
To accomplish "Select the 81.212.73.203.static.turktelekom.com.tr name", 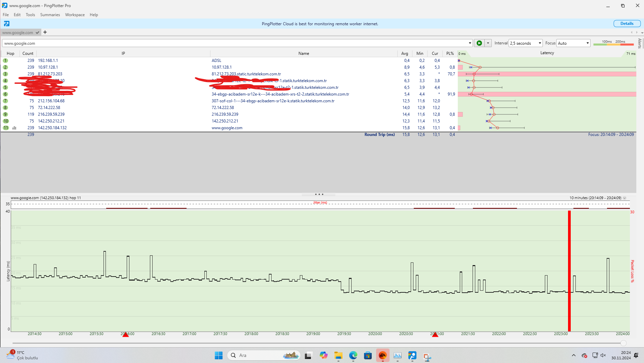I will 246,74.
